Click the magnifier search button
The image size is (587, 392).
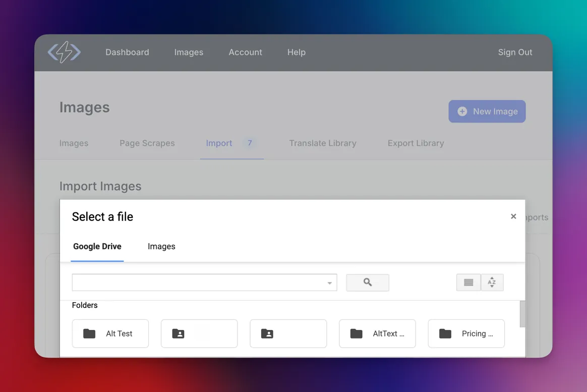[x=368, y=283]
